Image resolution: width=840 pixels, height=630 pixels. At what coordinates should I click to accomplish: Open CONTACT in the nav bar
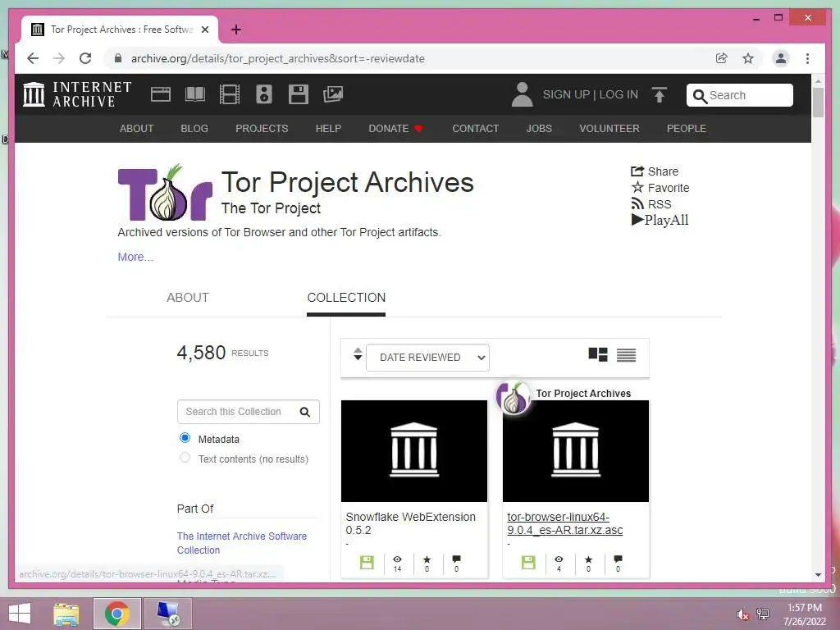point(475,129)
